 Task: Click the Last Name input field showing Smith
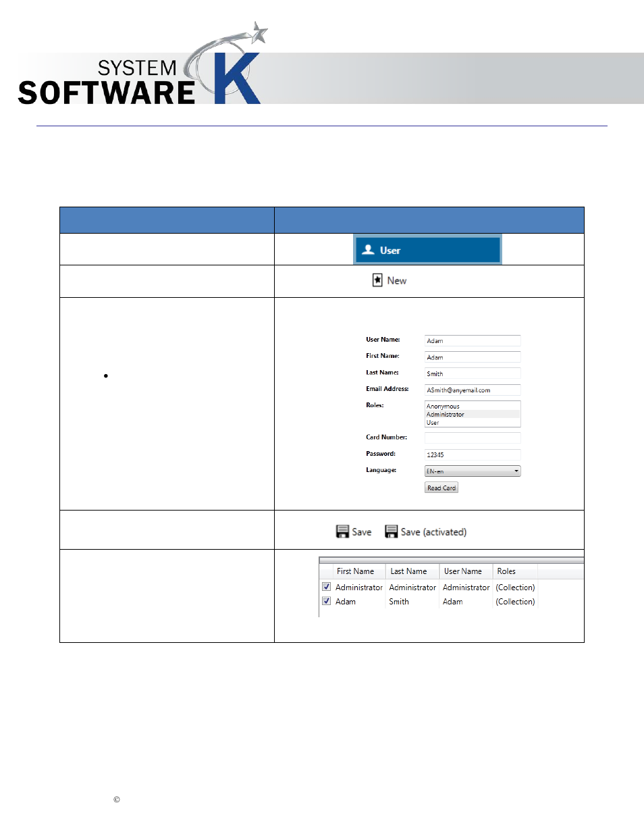pos(473,373)
